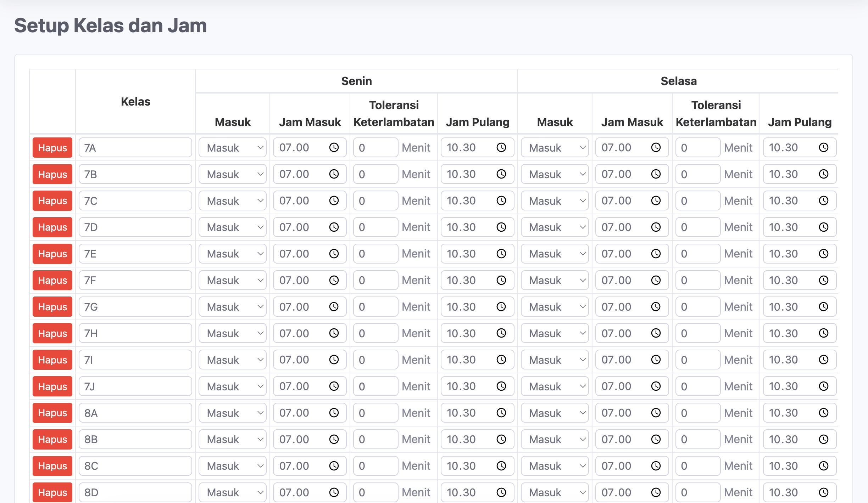Open clock picker for 7I Senin Jam Pulang
Viewport: 868px width, 503px height.
click(x=501, y=360)
